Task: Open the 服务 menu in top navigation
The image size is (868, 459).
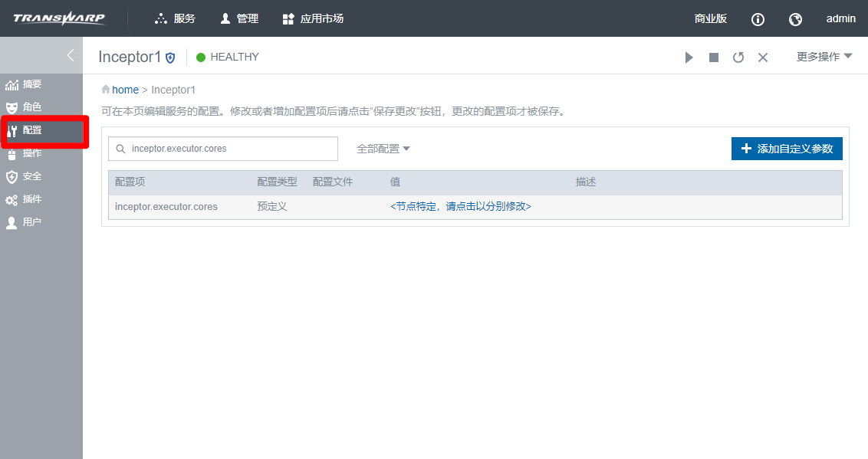Action: 176,18
